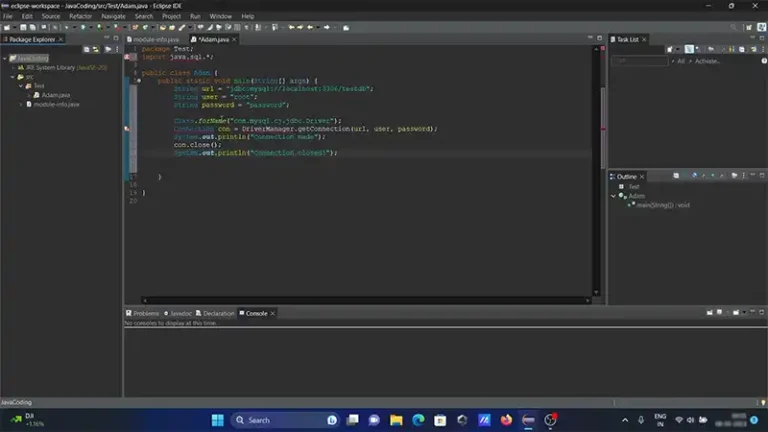Collapse the Test package node

(21, 86)
